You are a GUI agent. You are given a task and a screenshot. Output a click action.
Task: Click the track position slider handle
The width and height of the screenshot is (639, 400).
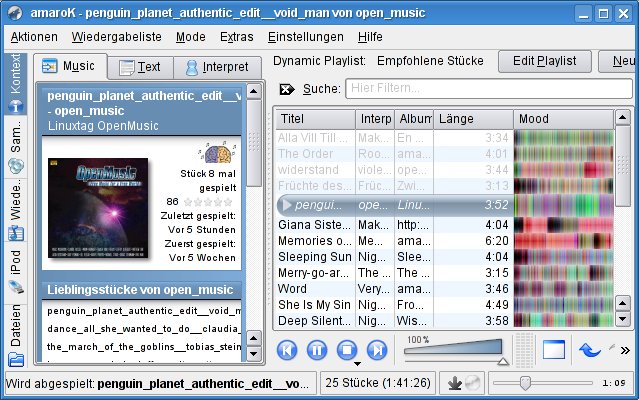tap(525, 383)
